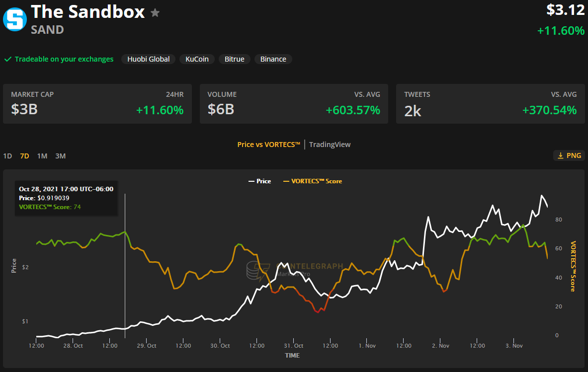The image size is (588, 372).
Task: Click the Tweets stats card
Action: coord(490,104)
